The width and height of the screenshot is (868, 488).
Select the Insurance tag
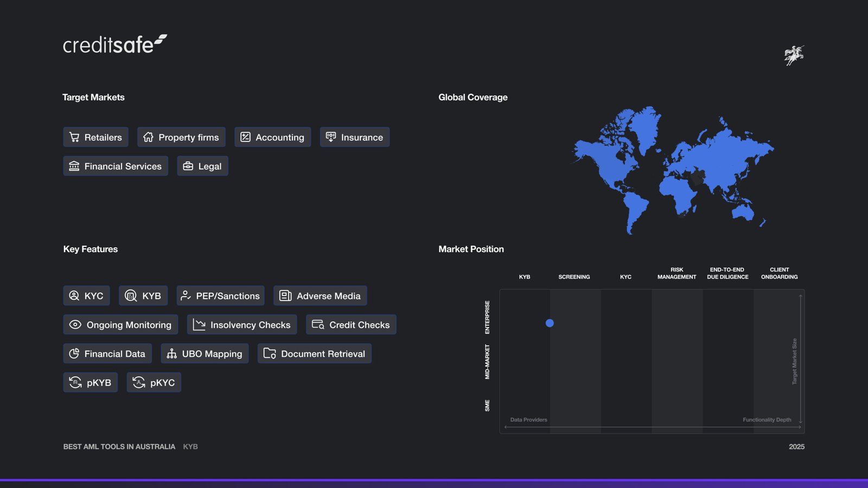pos(355,137)
